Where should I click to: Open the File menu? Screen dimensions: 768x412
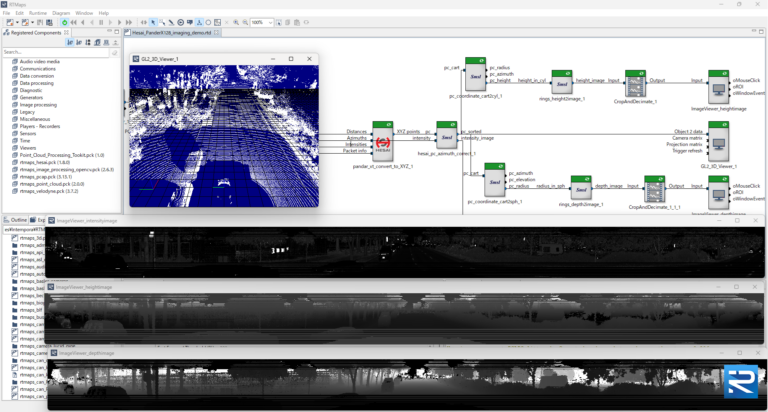(x=6, y=13)
